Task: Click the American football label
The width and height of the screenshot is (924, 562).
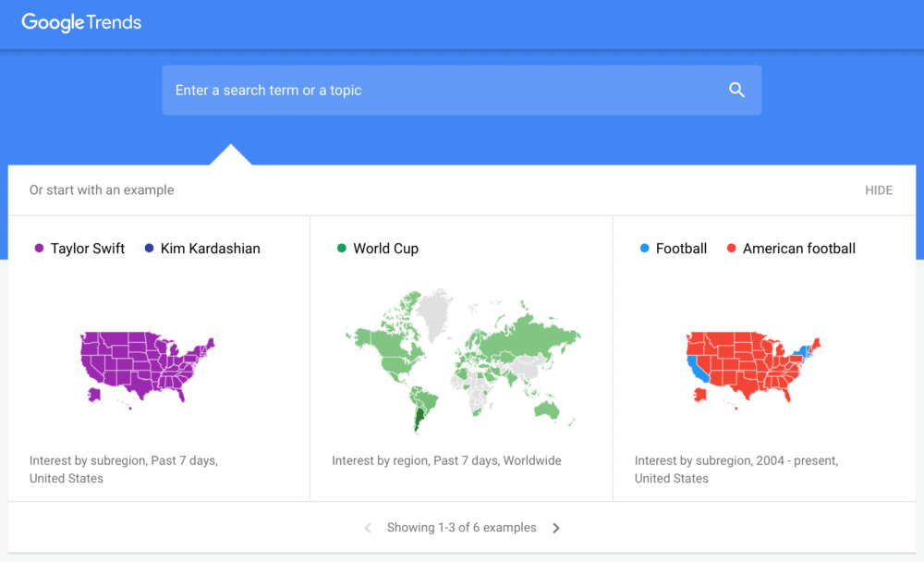Action: point(799,248)
